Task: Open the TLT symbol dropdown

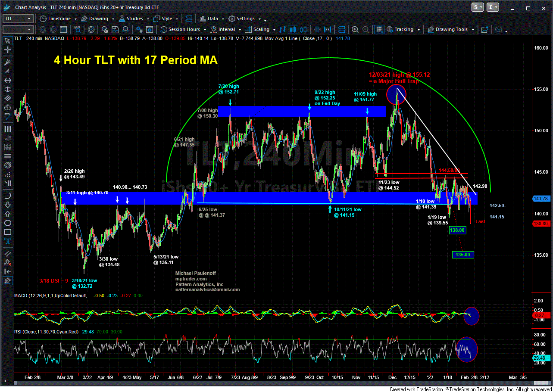Action: click(x=29, y=19)
